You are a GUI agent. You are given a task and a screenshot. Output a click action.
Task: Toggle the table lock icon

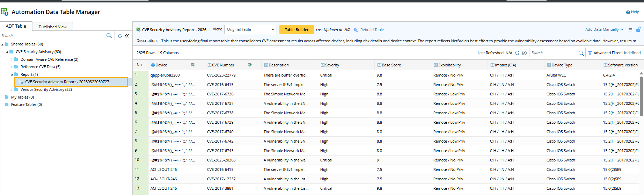tap(638, 29)
